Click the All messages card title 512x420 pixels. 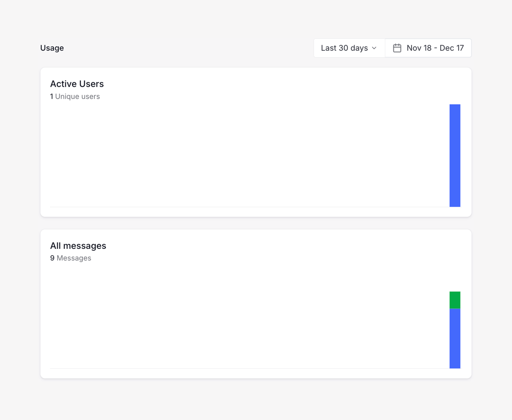pyautogui.click(x=78, y=245)
